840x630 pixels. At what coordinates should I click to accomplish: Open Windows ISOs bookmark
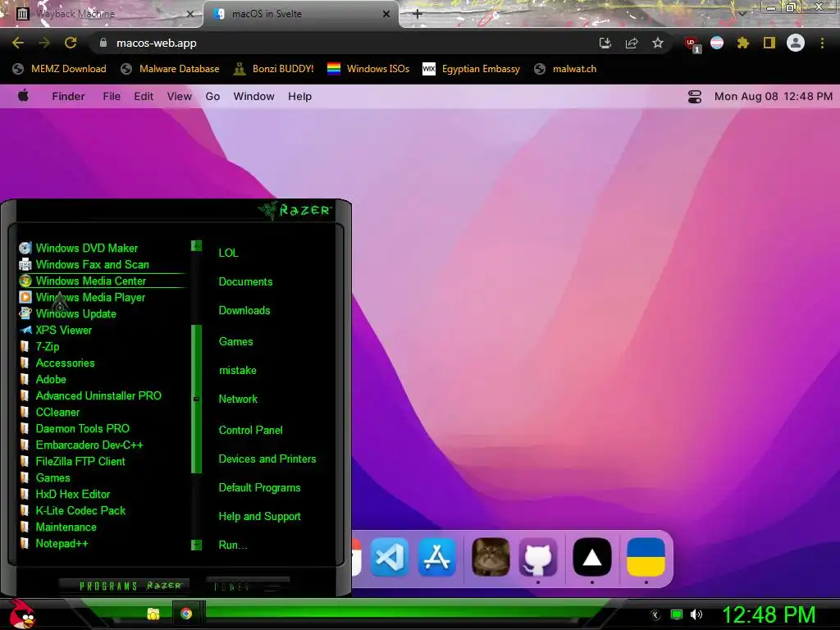[x=368, y=69]
